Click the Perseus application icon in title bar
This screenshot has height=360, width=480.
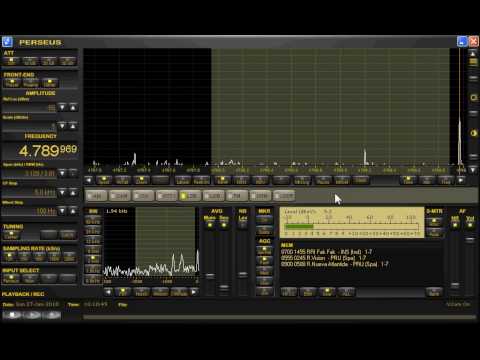point(7,42)
